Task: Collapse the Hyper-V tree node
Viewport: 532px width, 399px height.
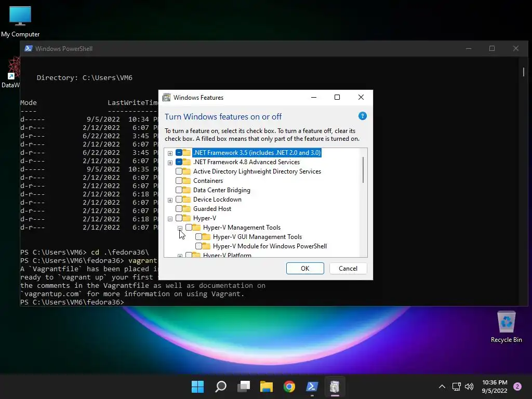Action: tap(170, 219)
